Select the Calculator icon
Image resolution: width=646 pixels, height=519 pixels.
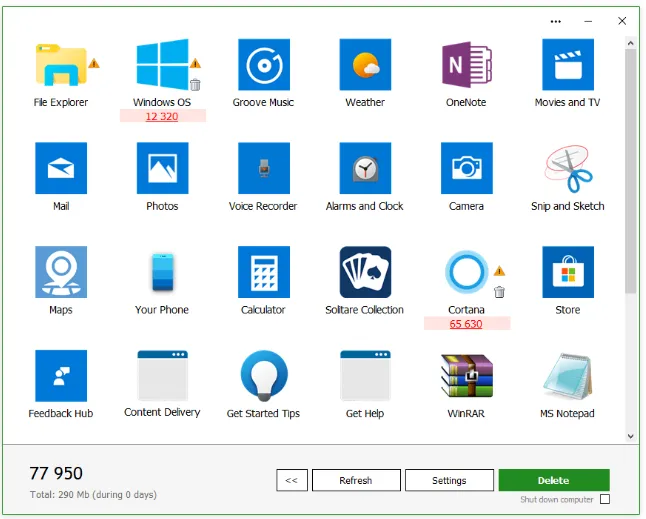coord(264,272)
